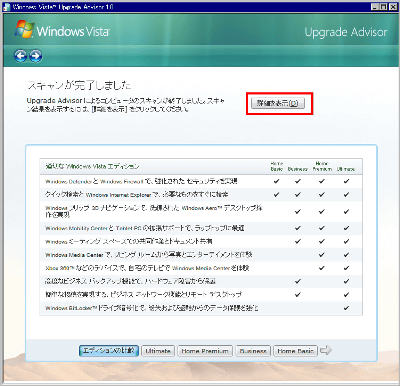The image size is (400, 386).
Task: Open the Ultimate edition tab button
Action: click(158, 351)
